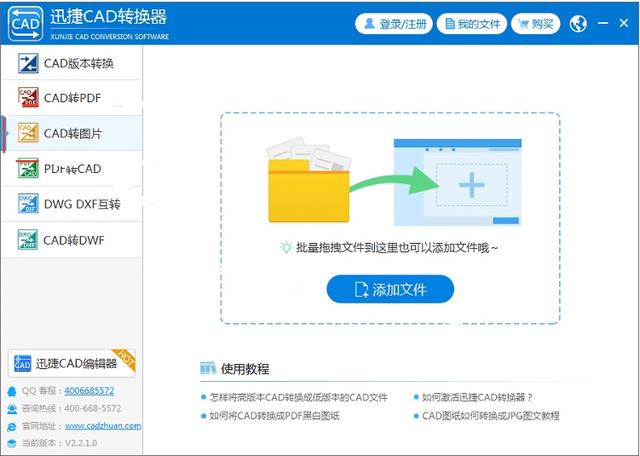Click the DWG DXF interconvert icon
This screenshot has height=456, width=640.
[x=28, y=204]
